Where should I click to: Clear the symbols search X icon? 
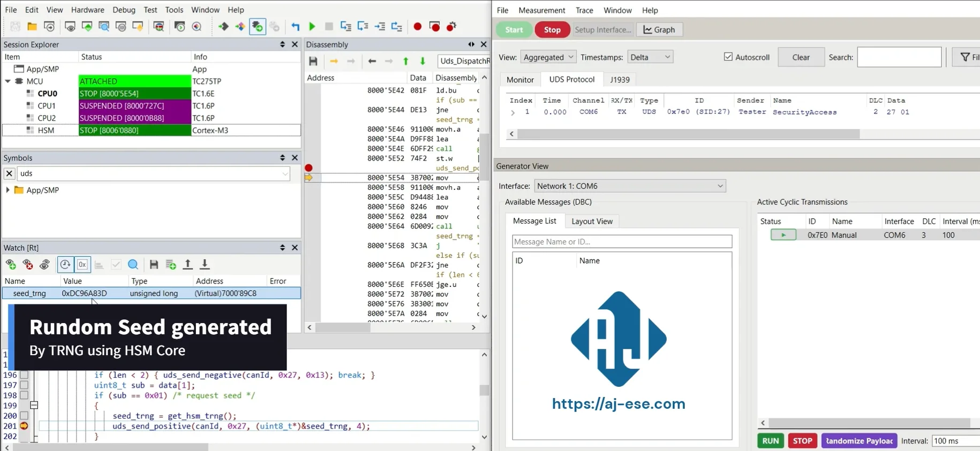9,173
